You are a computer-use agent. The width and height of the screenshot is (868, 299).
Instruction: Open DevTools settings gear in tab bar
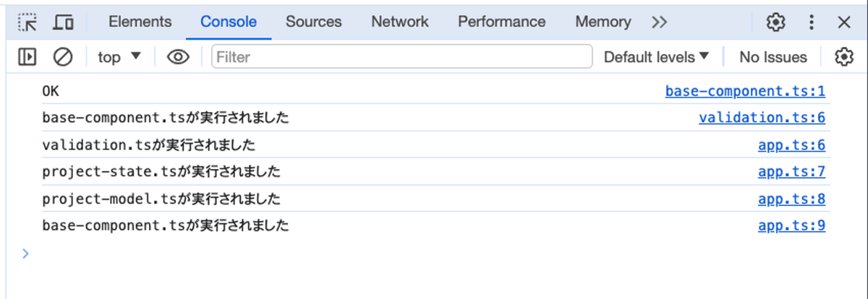point(776,22)
